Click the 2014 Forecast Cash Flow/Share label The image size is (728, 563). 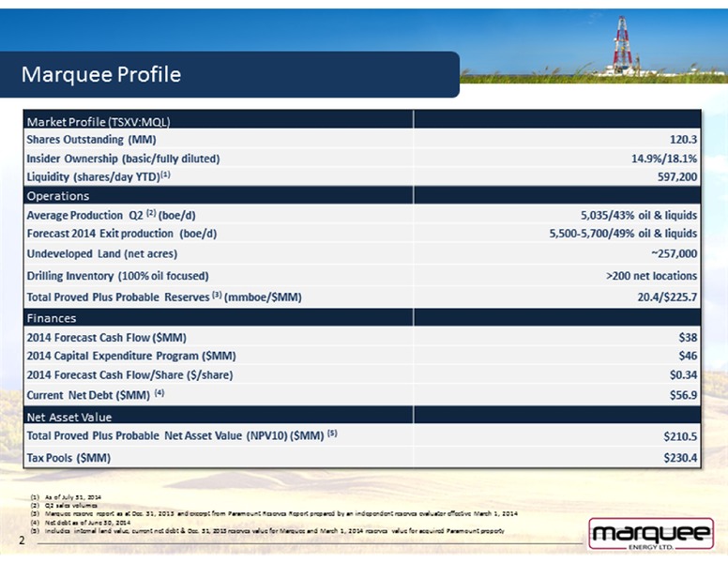coord(129,375)
